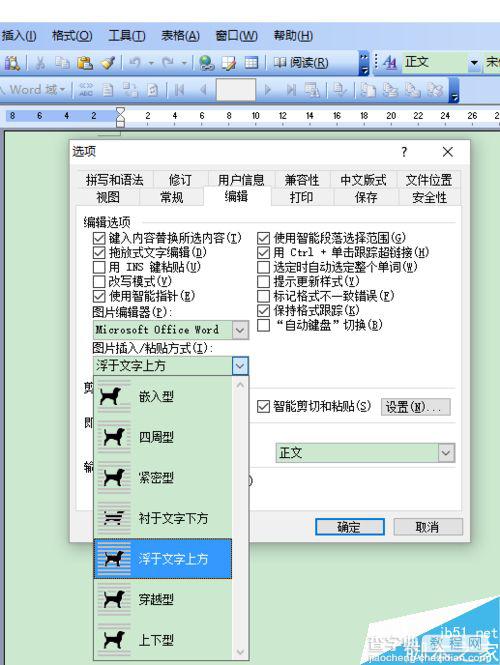This screenshot has width=500, height=665.
Task: Collapse the 图片插入/粘贴方式 dropdown arrow
Action: click(240, 366)
